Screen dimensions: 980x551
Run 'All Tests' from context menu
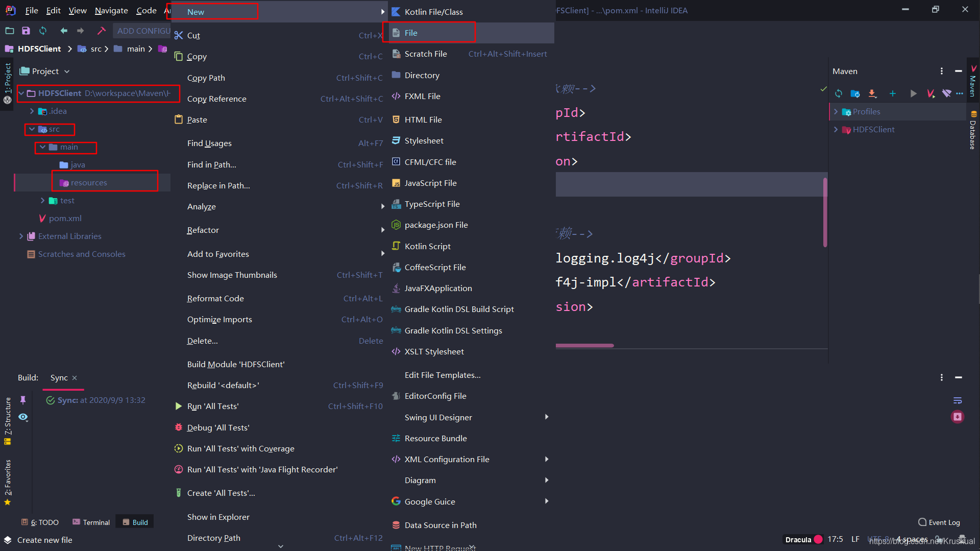(x=279, y=406)
